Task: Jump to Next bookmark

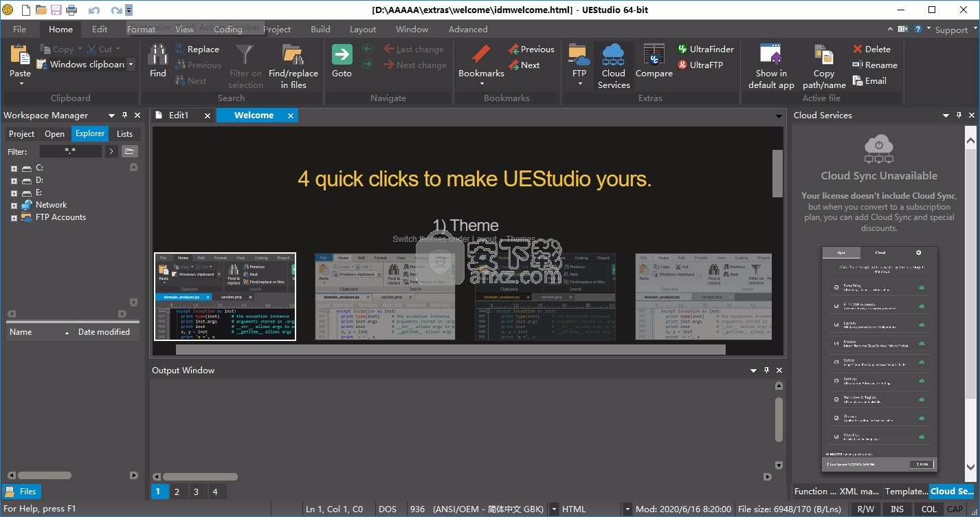Action: coord(524,65)
